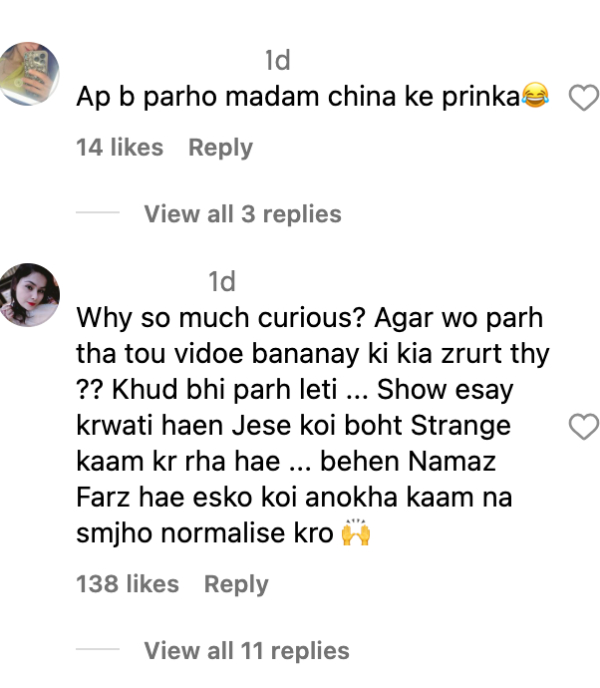View who gave the 14 likes

point(119,147)
